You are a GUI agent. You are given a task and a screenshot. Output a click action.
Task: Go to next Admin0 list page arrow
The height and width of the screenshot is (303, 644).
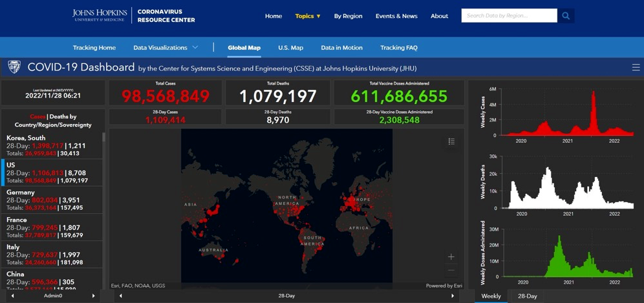pyautogui.click(x=94, y=296)
